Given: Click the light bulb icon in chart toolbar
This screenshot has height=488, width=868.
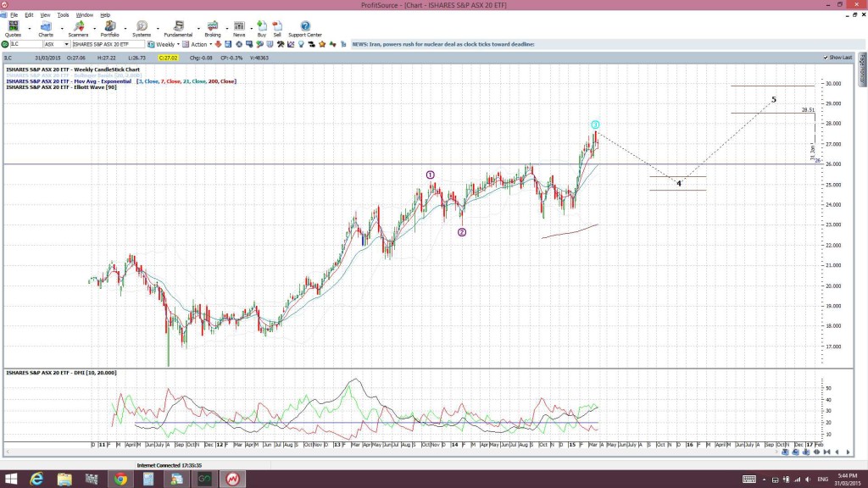Looking at the screenshot, I should 301,44.
